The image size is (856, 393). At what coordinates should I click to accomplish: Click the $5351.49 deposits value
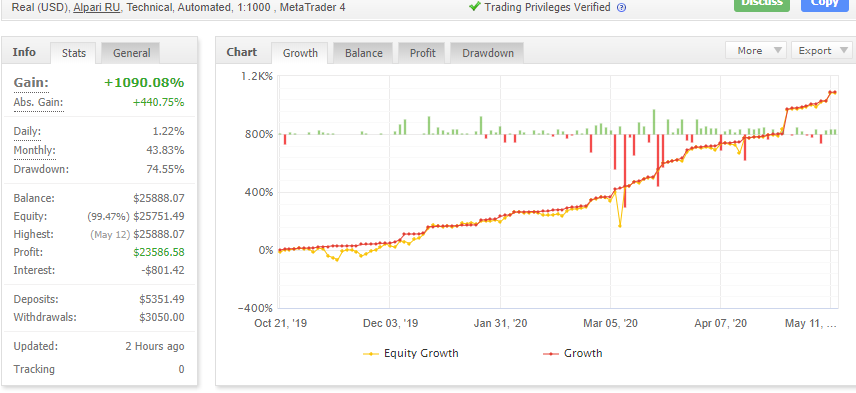(162, 299)
